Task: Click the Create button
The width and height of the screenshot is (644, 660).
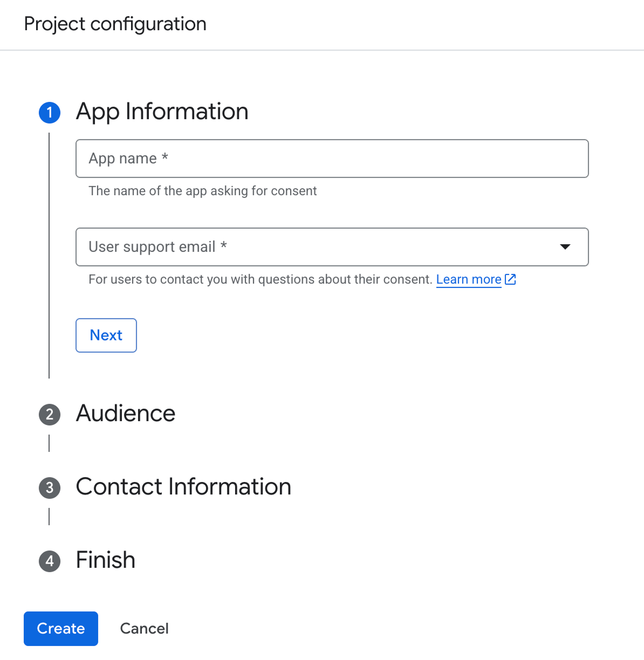Action: (61, 629)
